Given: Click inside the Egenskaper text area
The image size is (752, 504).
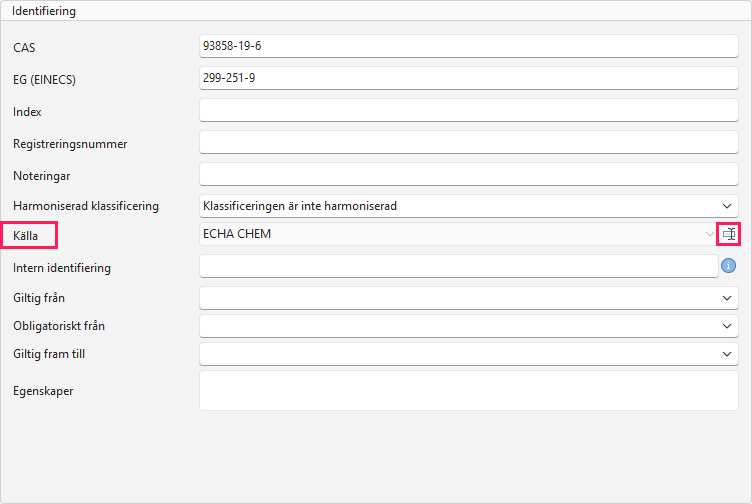Looking at the screenshot, I should tap(469, 390).
